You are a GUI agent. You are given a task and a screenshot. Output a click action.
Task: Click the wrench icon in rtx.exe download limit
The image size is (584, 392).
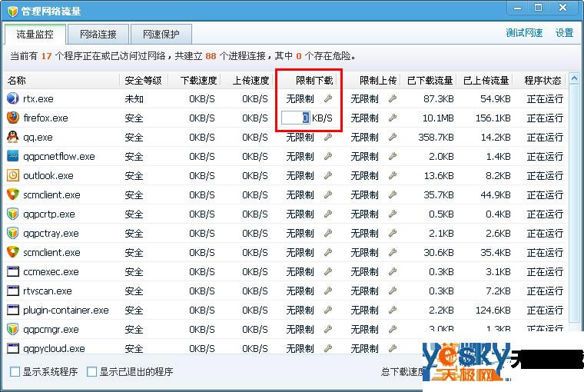328,99
